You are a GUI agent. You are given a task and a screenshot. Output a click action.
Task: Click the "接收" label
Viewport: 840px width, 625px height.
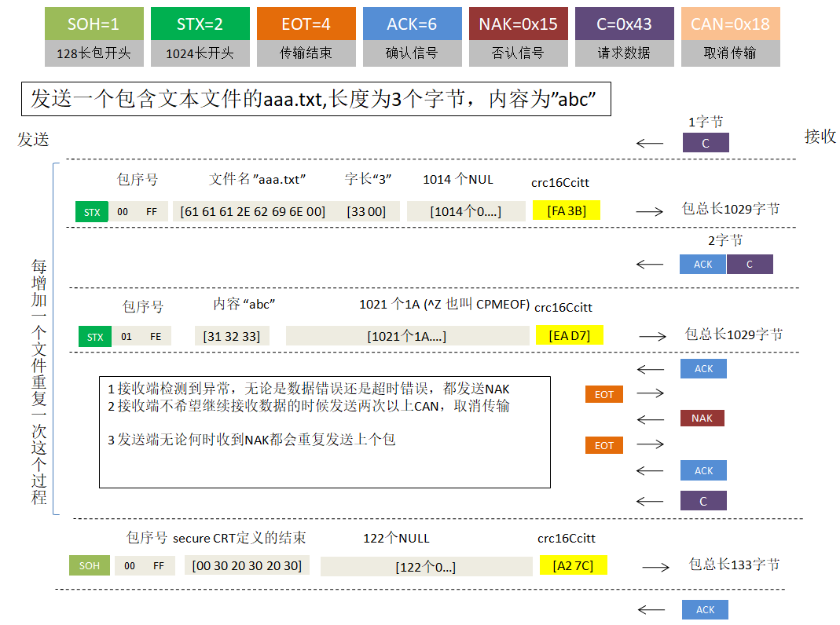coord(820,137)
